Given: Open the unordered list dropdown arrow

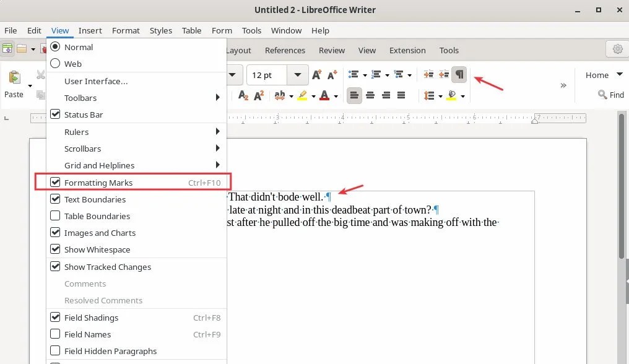Looking at the screenshot, I should (x=365, y=74).
